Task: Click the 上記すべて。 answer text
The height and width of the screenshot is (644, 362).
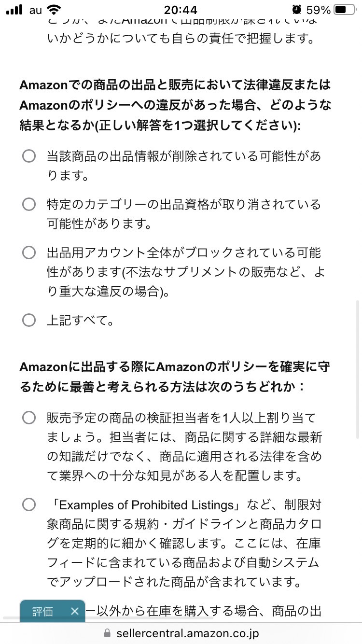Action: coord(81,320)
